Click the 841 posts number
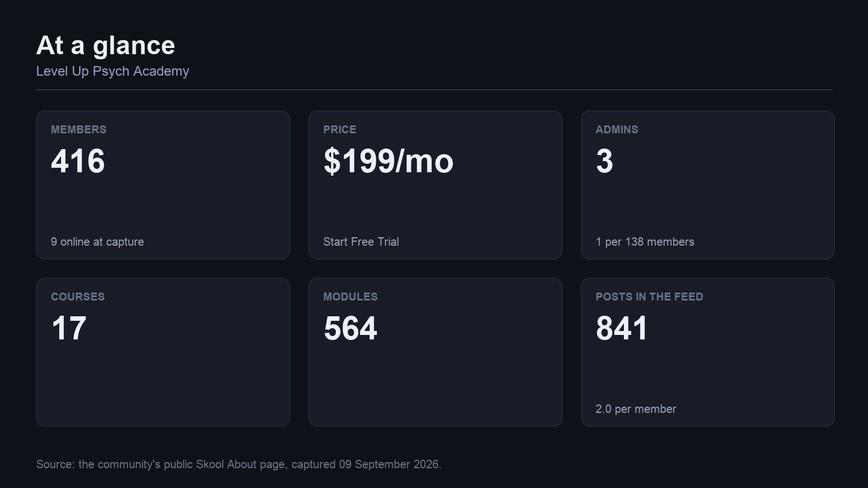868x488 pixels. point(622,328)
